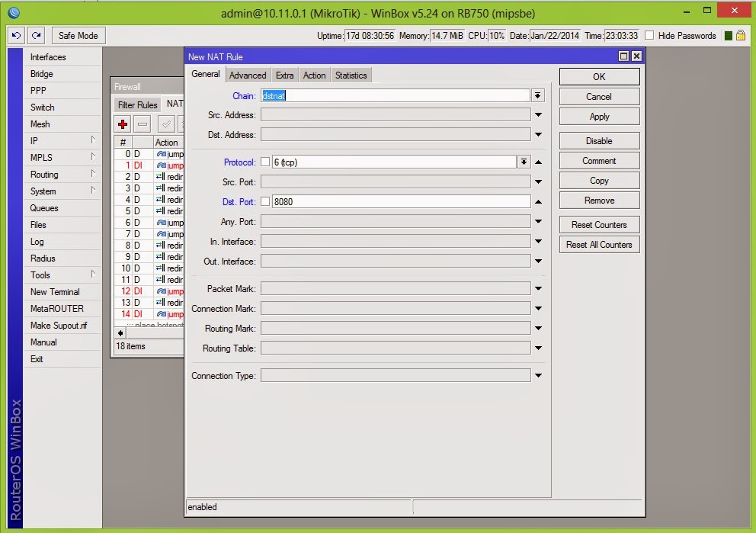Image resolution: width=756 pixels, height=533 pixels.
Task: Click redirect icon in Firewall row 13
Action: 161,303
